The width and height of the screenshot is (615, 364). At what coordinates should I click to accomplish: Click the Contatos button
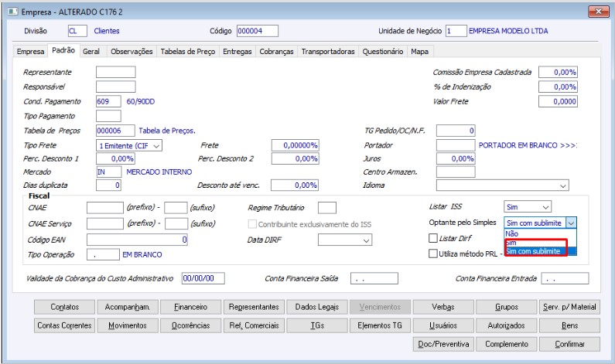64,307
